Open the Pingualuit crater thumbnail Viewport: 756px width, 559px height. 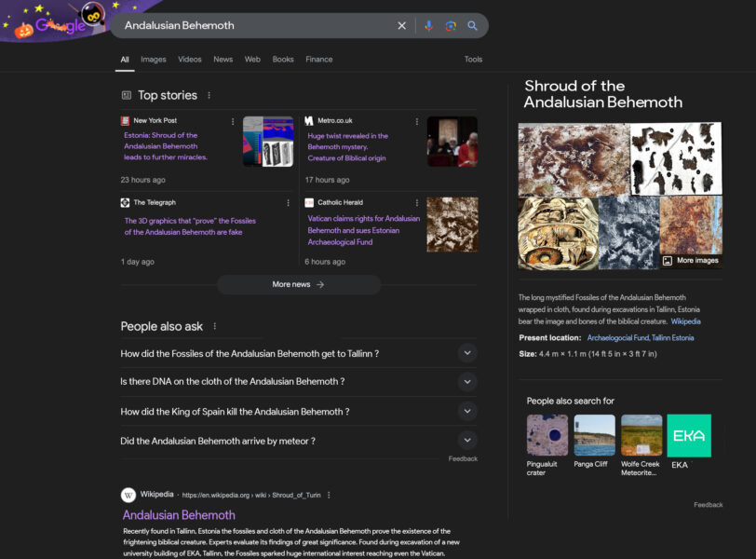547,436
